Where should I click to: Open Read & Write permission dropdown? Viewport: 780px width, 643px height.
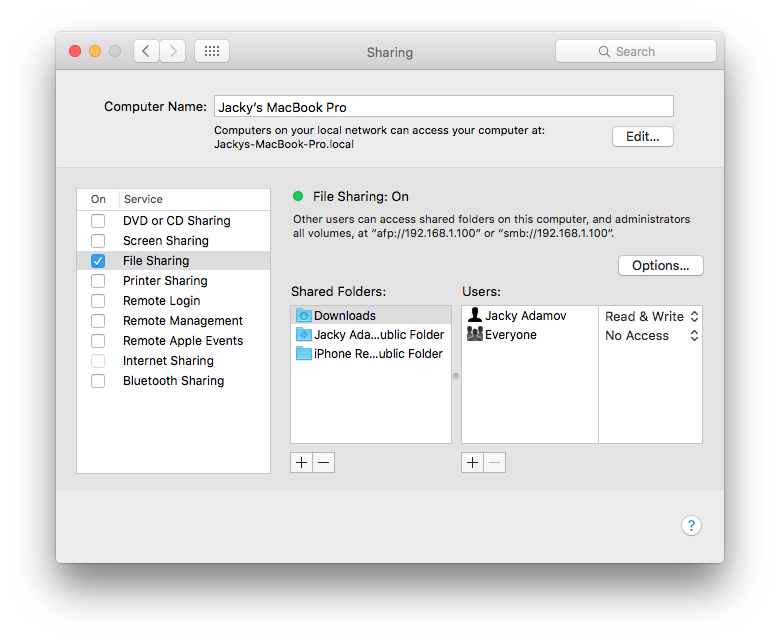[x=651, y=316]
